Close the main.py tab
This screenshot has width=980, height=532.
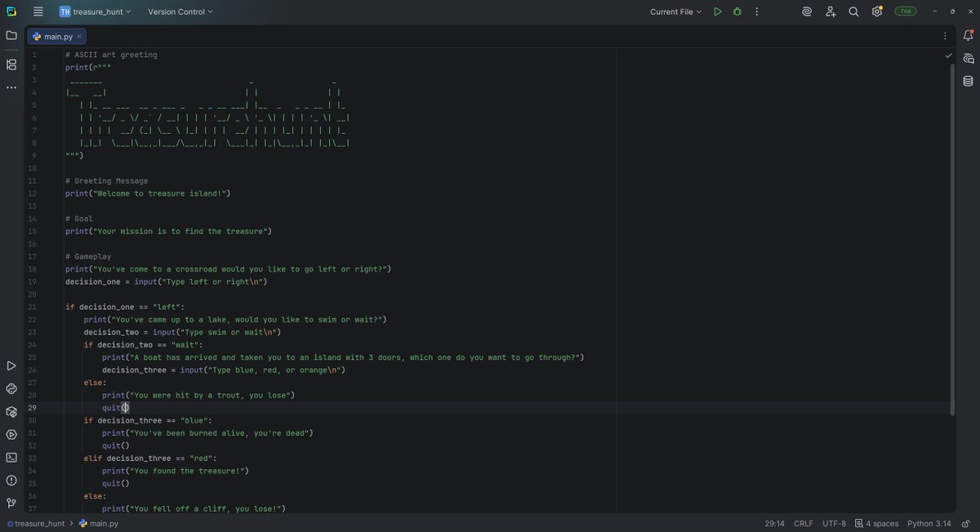[79, 36]
